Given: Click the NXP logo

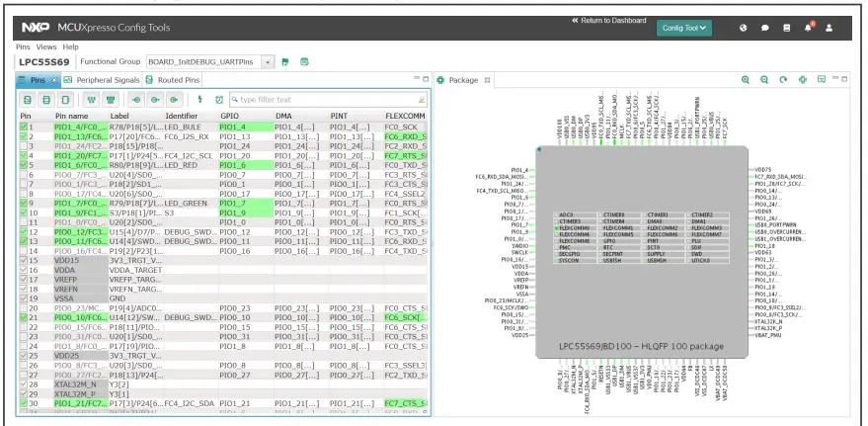Looking at the screenshot, I should click(36, 27).
